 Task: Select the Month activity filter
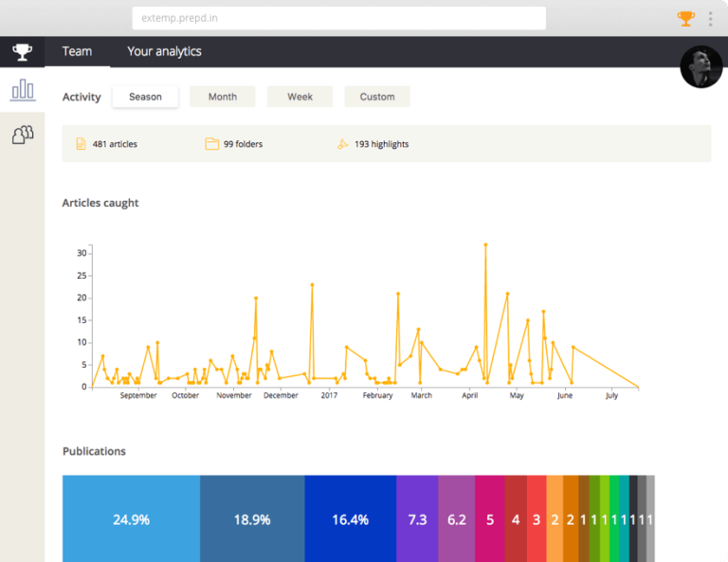(x=223, y=97)
